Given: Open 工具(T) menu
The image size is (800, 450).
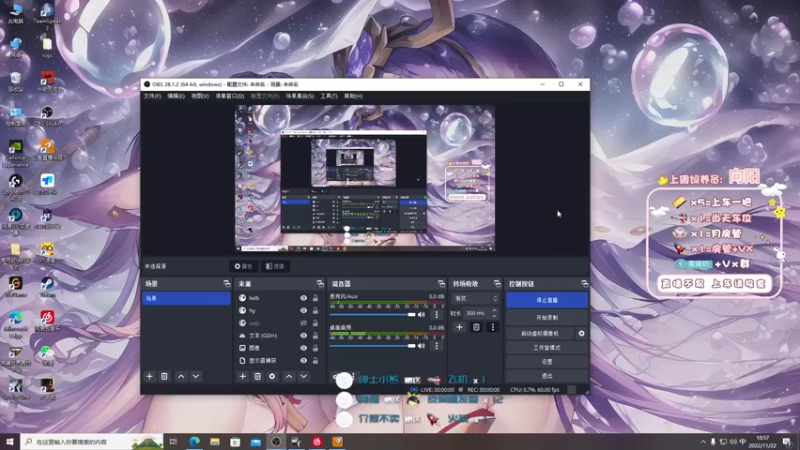Looking at the screenshot, I should [329, 96].
